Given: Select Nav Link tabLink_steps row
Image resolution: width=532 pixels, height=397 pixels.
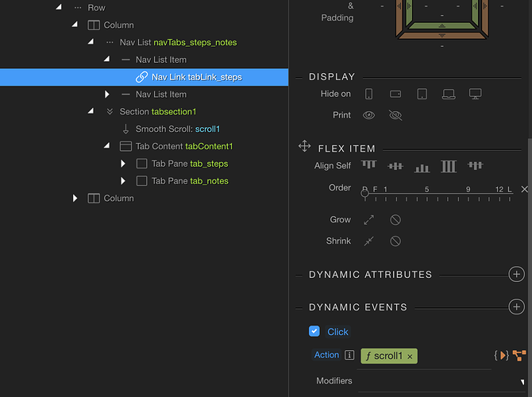Looking at the screenshot, I should 145,77.
